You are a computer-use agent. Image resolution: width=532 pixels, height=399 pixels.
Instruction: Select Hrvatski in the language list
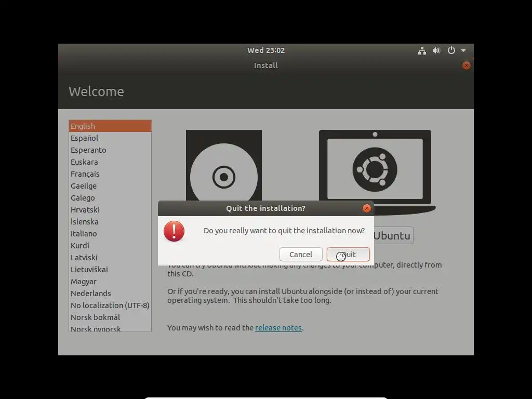110,210
